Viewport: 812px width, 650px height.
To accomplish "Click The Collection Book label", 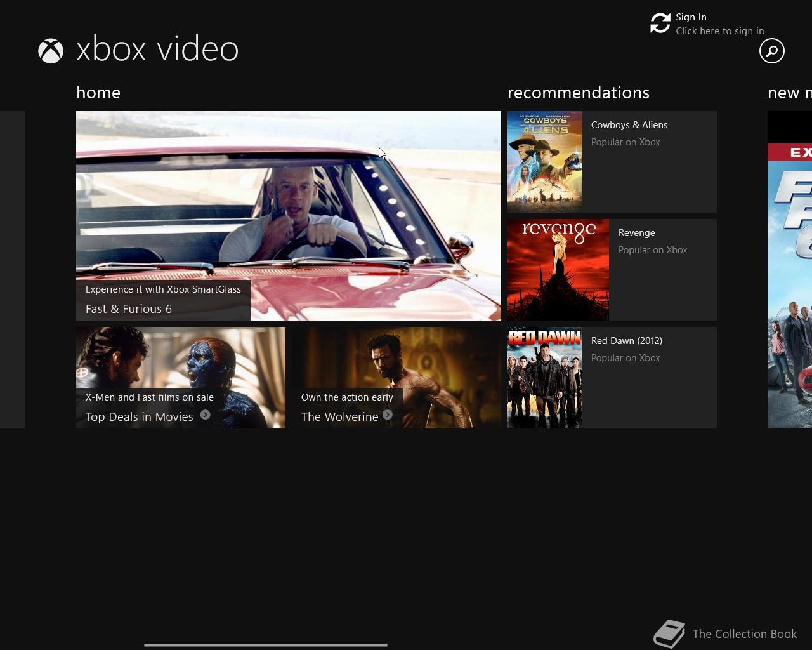I will click(745, 634).
